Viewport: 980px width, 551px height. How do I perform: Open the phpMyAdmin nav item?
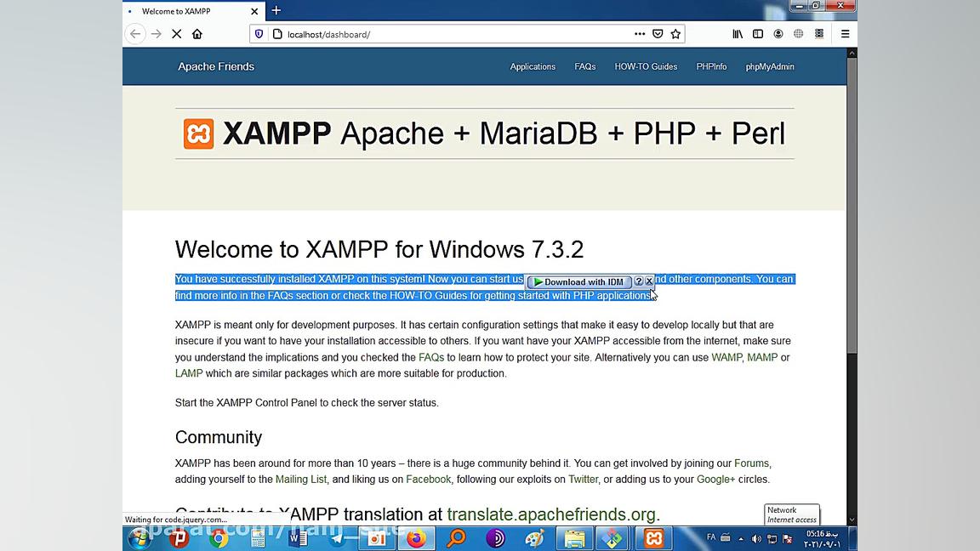coord(769,66)
